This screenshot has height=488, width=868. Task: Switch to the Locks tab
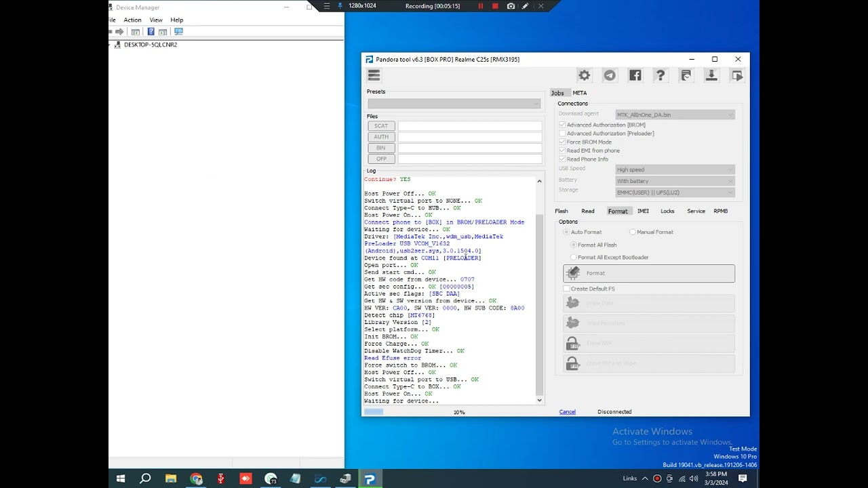[x=667, y=211]
